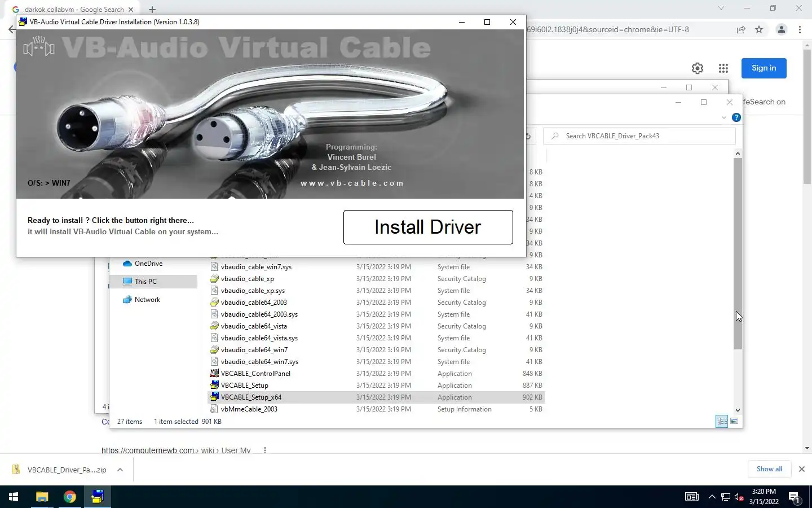Close the darkok collabvm Google Search tab
This screenshot has height=508, width=812.
131,9
